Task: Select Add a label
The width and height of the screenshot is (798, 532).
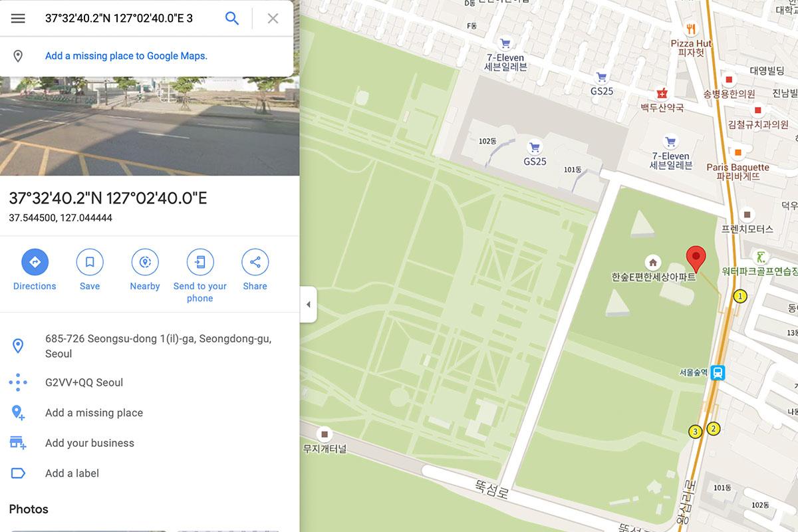Action: (x=150, y=473)
